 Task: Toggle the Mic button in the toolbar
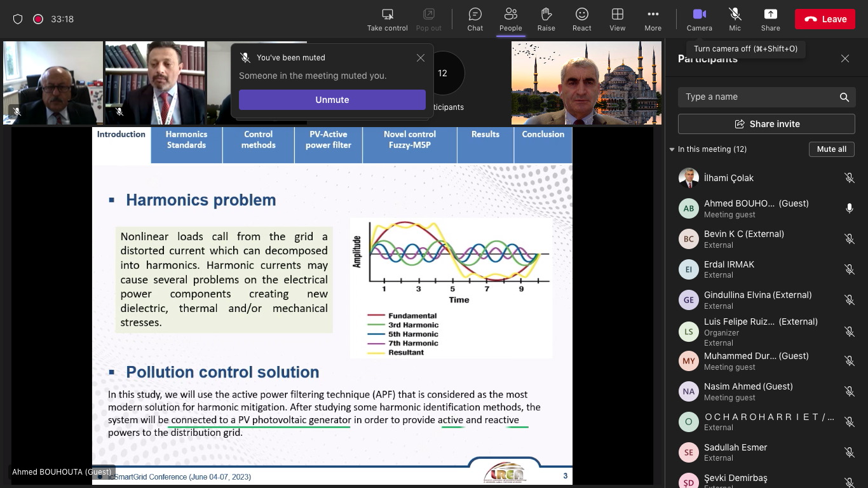tap(735, 19)
